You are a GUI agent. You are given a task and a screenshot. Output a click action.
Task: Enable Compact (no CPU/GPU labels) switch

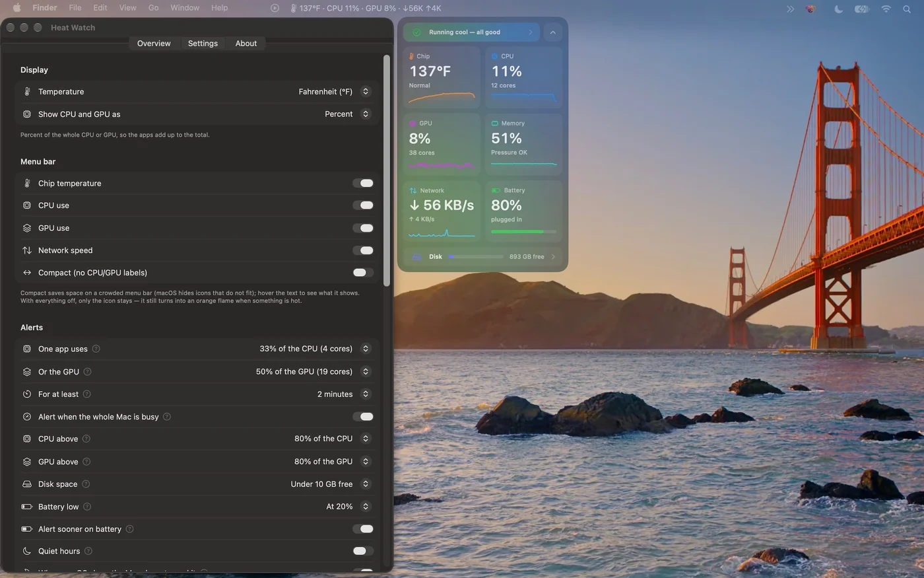tap(363, 272)
